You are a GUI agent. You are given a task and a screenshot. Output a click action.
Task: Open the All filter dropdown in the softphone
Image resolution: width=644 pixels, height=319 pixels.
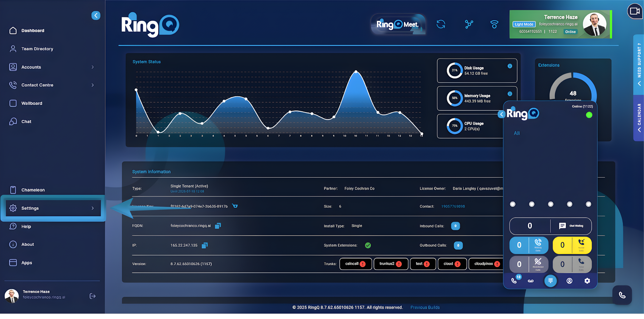click(x=517, y=133)
